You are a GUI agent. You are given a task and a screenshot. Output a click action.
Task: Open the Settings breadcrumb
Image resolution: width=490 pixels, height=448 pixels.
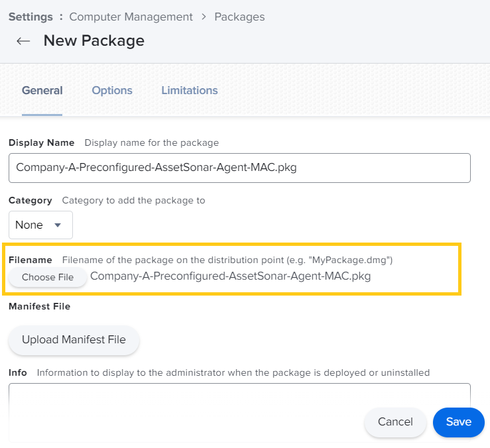[30, 17]
